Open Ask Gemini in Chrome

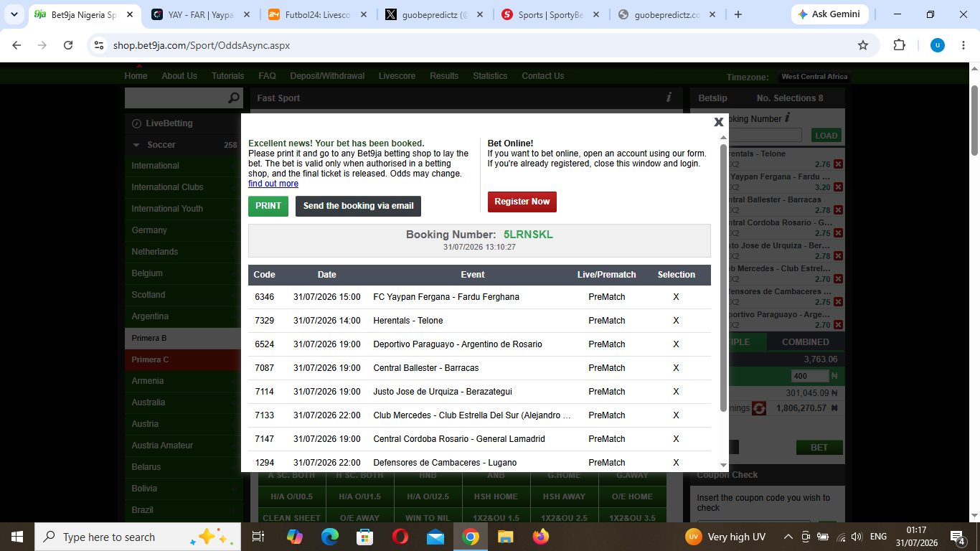point(830,14)
